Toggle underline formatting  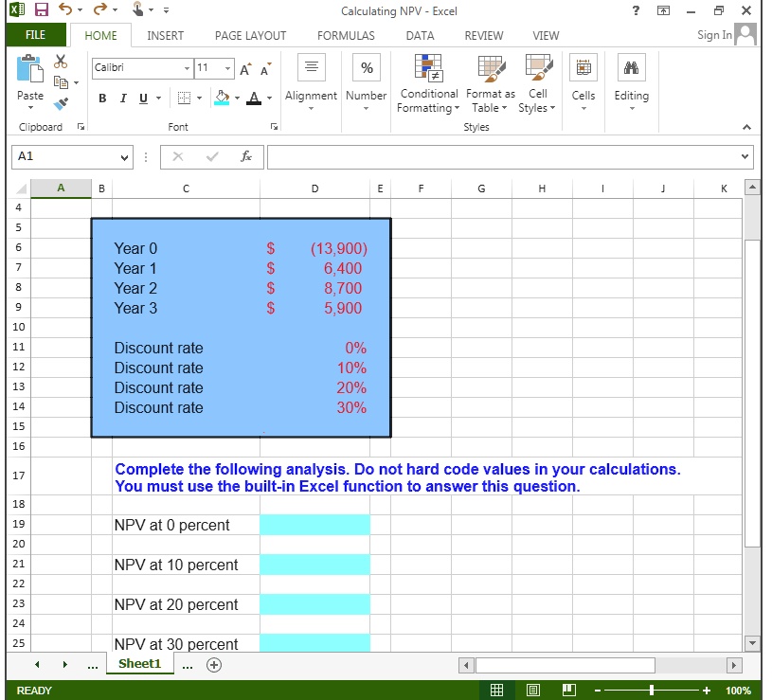coord(142,99)
